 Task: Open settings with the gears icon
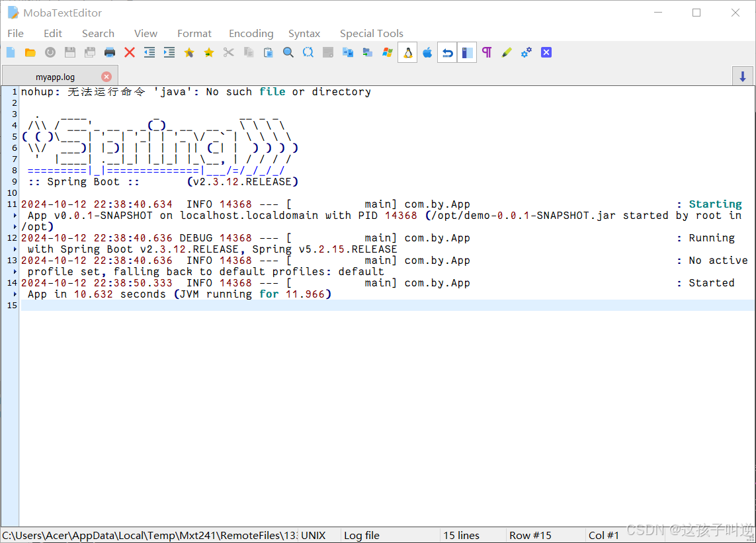point(526,52)
